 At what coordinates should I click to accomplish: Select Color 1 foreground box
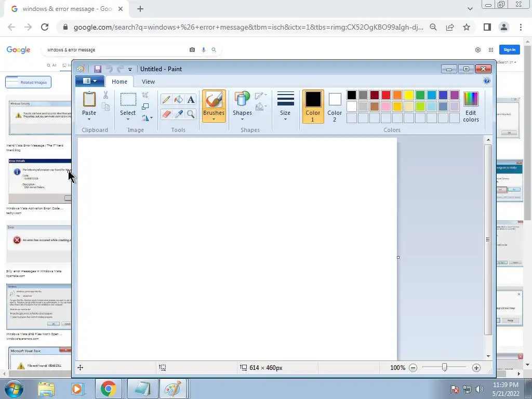pyautogui.click(x=313, y=106)
